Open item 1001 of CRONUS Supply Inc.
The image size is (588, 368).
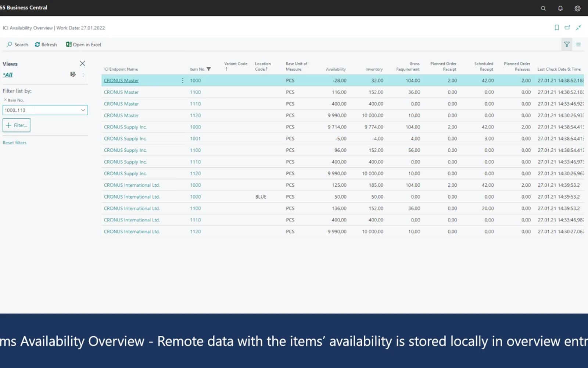(x=195, y=139)
